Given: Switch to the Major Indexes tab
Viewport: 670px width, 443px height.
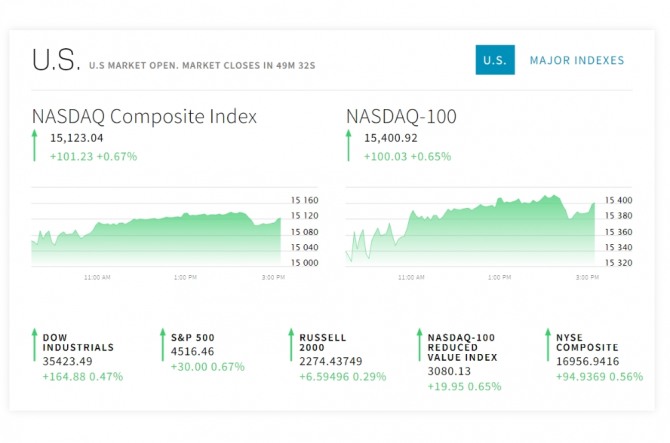Looking at the screenshot, I should (576, 60).
